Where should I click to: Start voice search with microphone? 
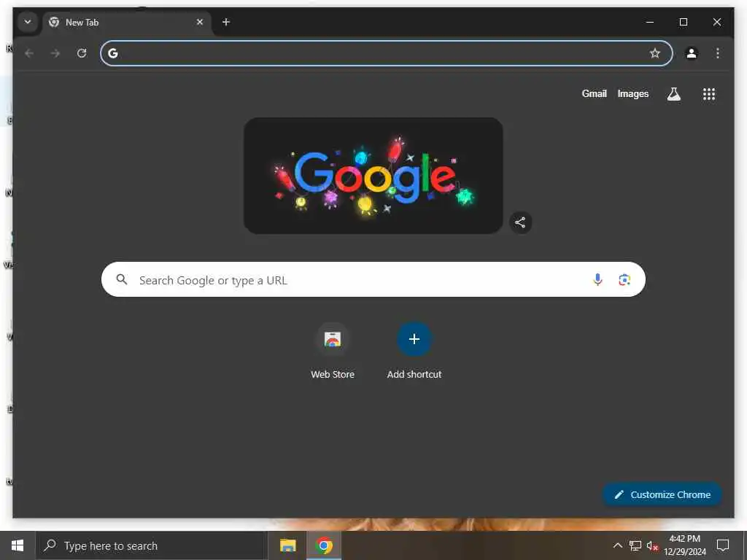(597, 279)
